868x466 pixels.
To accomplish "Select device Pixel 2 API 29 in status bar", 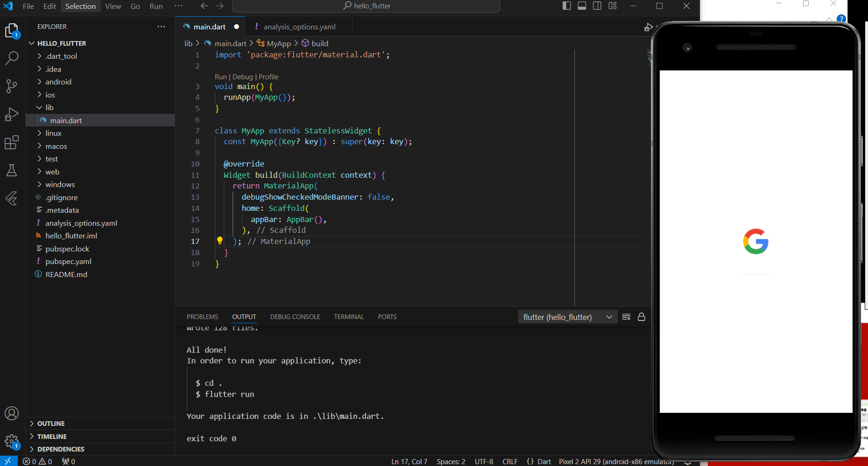I will coord(616,461).
